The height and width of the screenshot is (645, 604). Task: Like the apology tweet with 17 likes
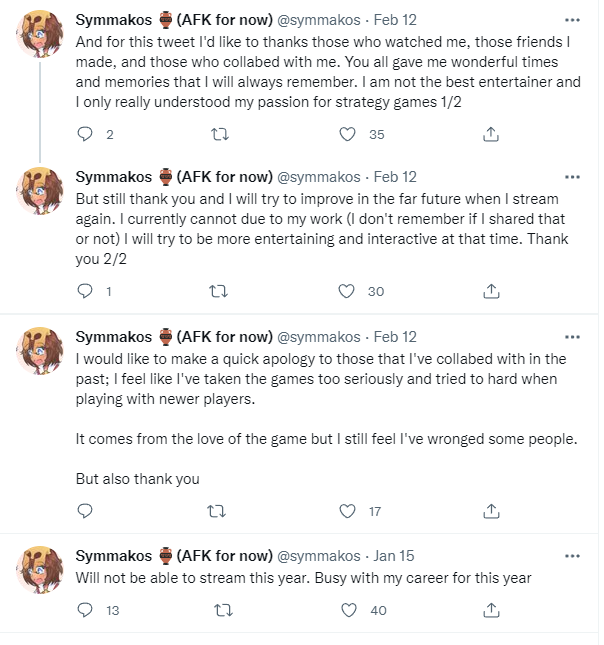tap(347, 511)
